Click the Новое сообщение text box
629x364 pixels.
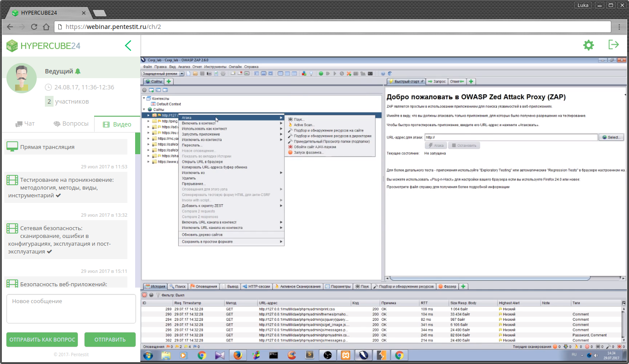click(x=71, y=309)
